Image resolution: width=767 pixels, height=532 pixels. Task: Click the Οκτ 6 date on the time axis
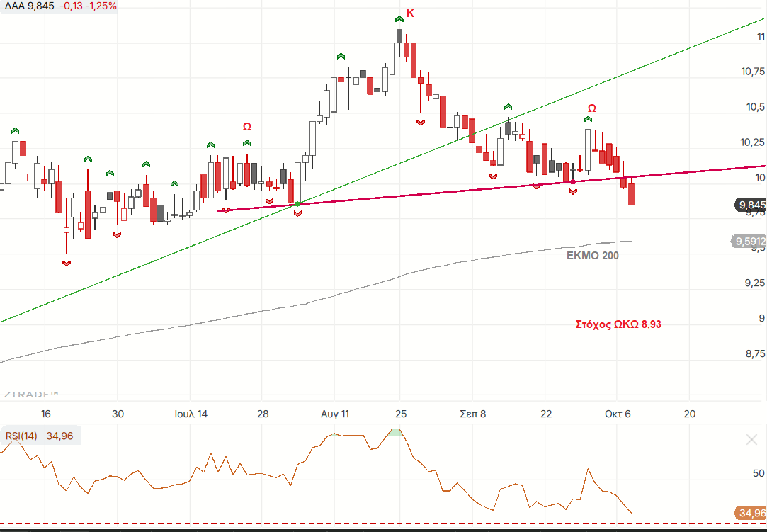coord(617,414)
